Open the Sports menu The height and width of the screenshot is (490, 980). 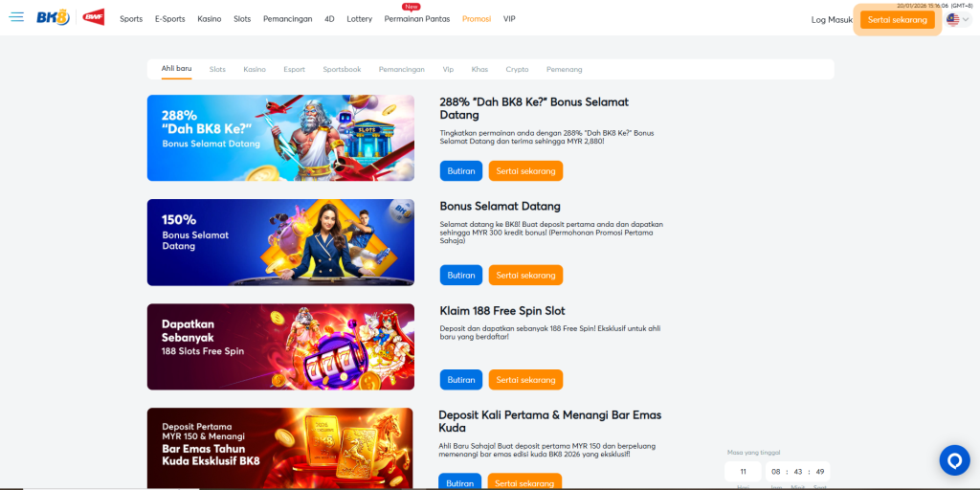[x=131, y=19]
